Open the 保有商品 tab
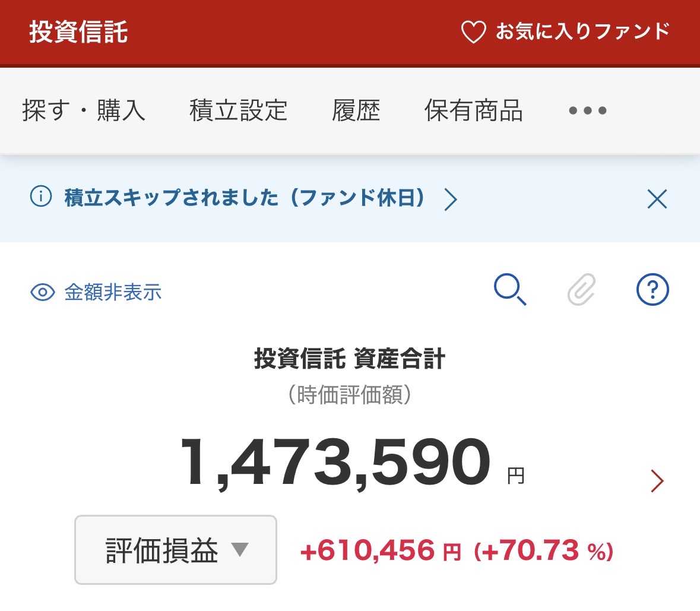This screenshot has width=700, height=611. (474, 110)
